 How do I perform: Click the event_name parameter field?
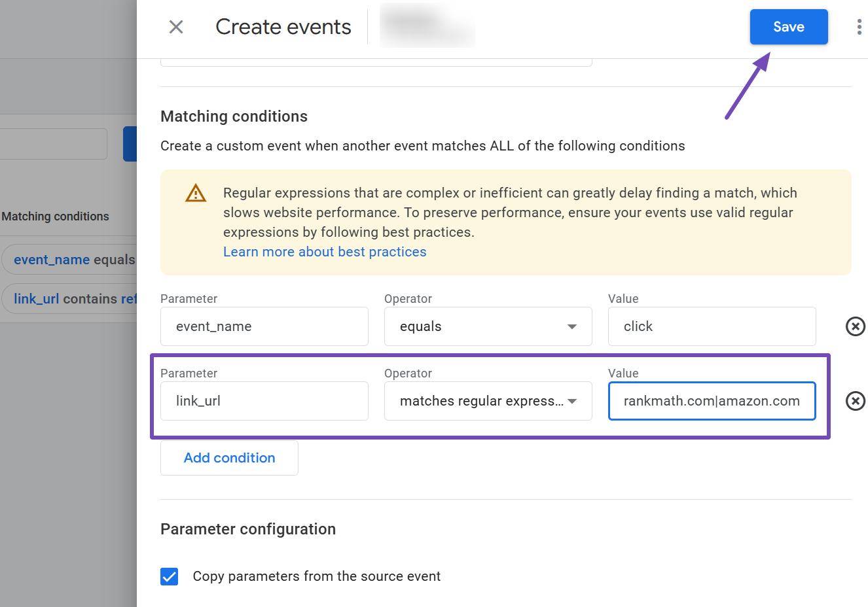point(264,326)
